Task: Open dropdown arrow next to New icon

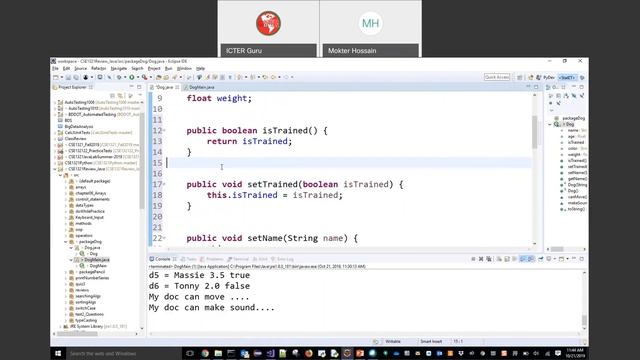Action: click(x=61, y=77)
